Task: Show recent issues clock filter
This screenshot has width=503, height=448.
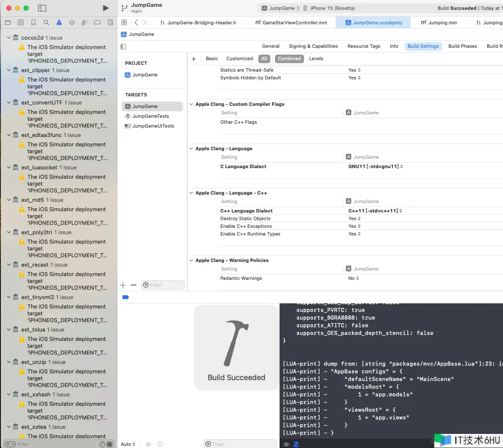Action: coord(102,444)
